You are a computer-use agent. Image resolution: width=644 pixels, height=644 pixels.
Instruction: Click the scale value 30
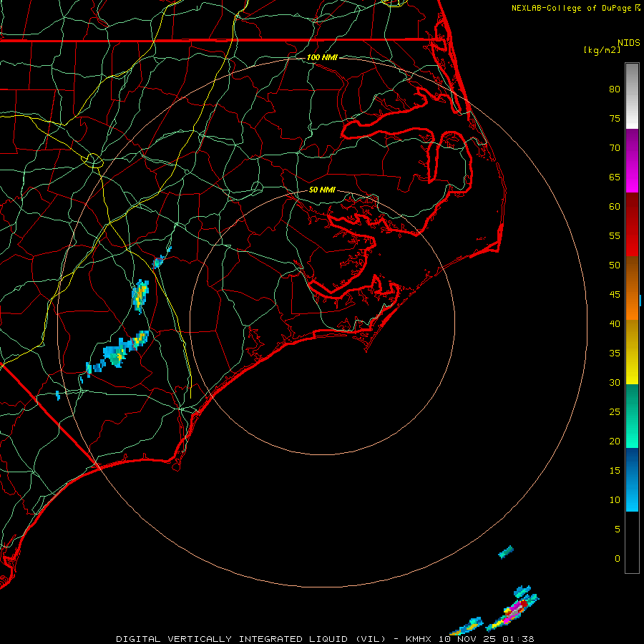click(x=615, y=383)
